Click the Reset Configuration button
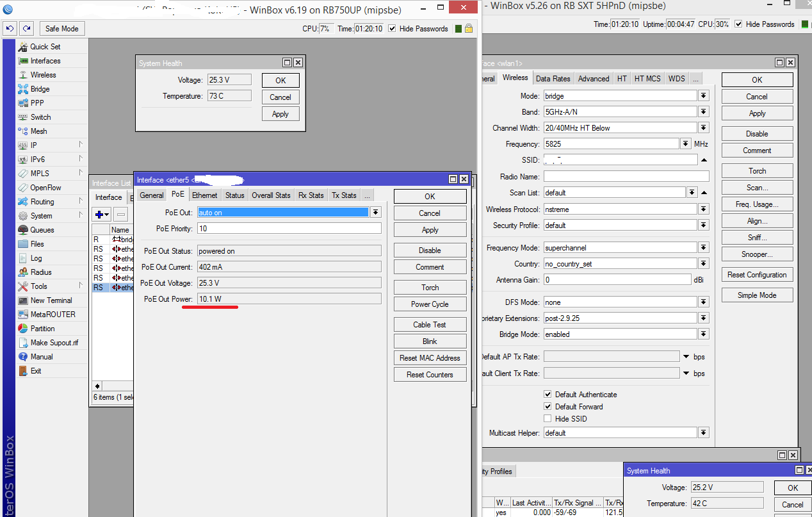The image size is (812, 517). pyautogui.click(x=757, y=275)
